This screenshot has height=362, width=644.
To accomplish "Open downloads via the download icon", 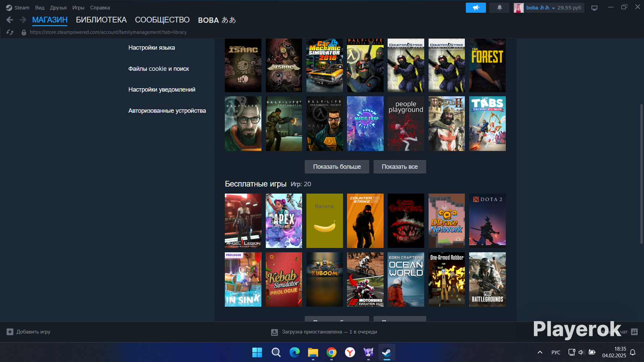I will point(275,332).
